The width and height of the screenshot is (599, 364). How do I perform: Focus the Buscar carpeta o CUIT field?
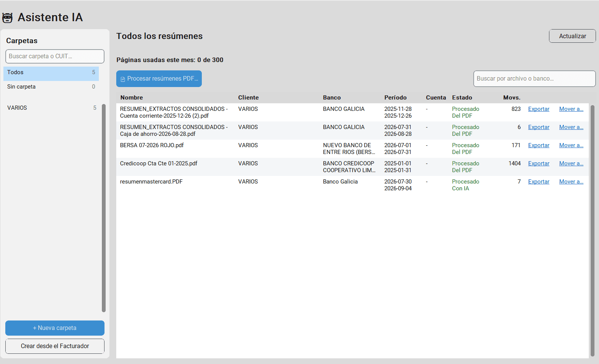55,56
